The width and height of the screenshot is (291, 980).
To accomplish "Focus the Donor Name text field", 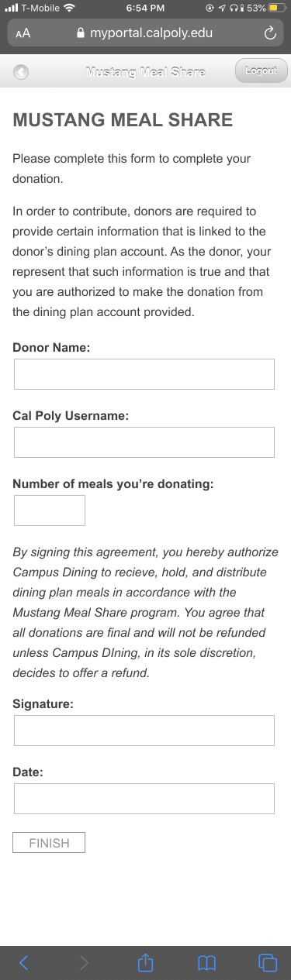I will 144,373.
